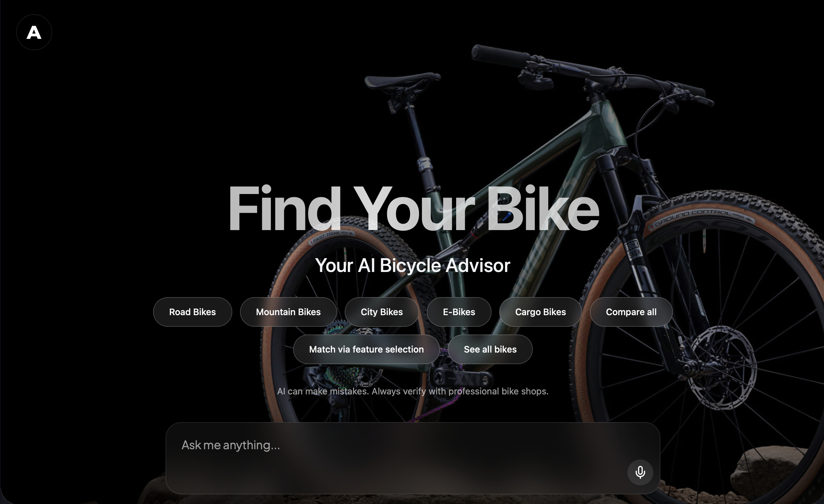The width and height of the screenshot is (824, 504).
Task: Activate the microphone voice input icon
Action: click(640, 472)
